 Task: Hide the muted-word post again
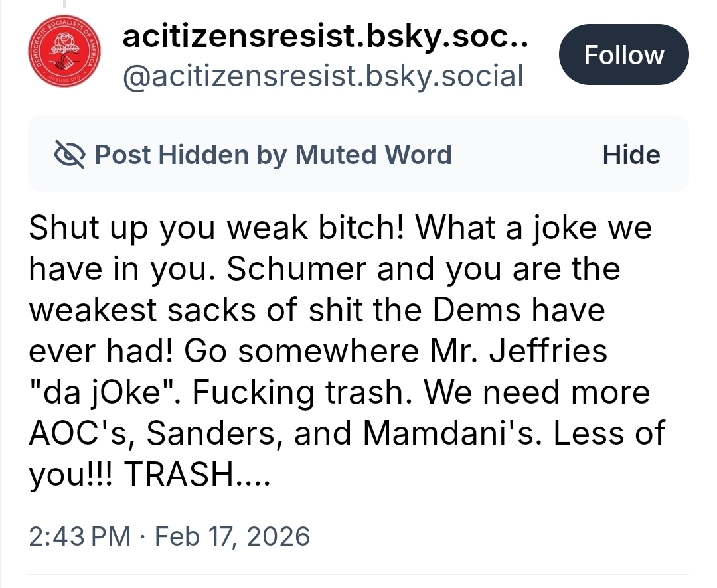[631, 155]
